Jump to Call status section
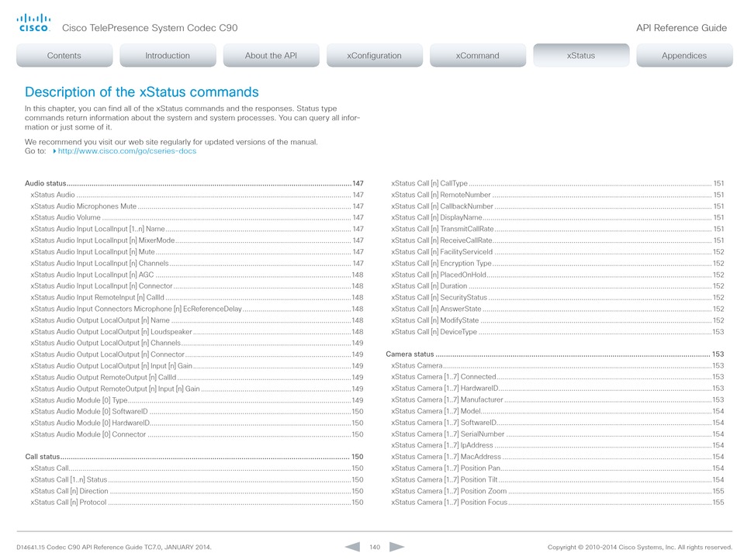Viewport: 737px width, 560px height. [x=194, y=457]
